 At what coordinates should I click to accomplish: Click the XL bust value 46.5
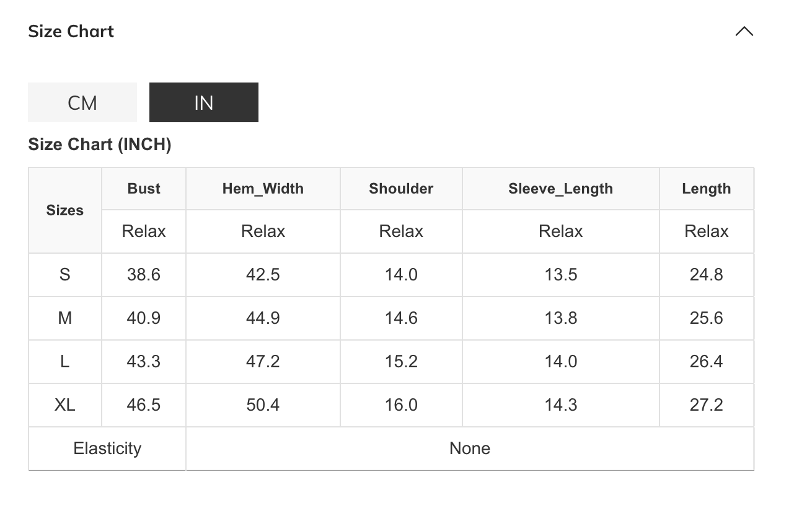coord(144,405)
